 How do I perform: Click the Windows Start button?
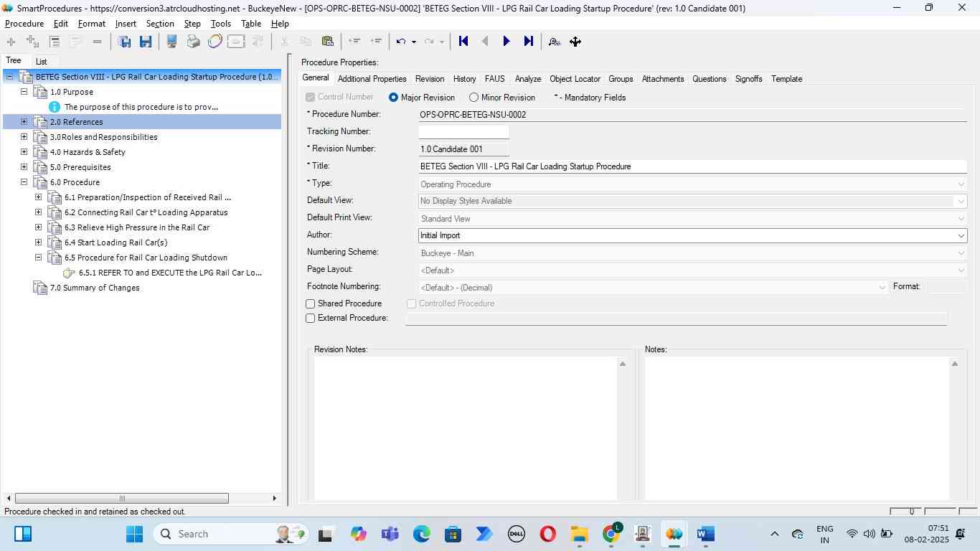click(134, 534)
